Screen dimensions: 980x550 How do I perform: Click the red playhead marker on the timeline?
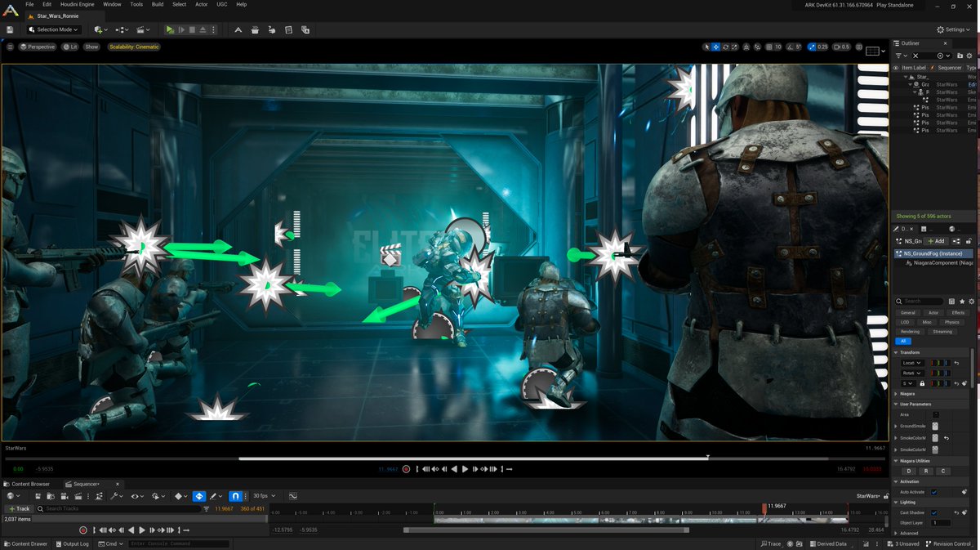coord(764,509)
